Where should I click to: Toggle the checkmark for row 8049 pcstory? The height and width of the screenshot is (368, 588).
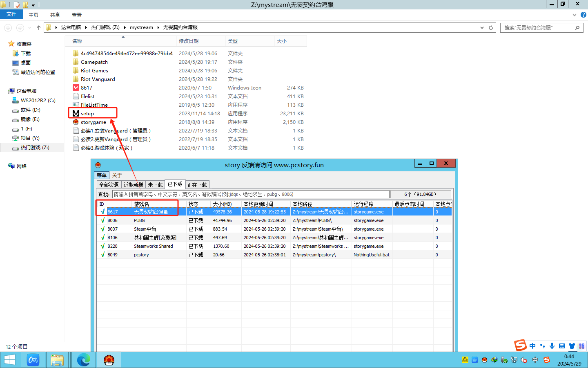102,255
